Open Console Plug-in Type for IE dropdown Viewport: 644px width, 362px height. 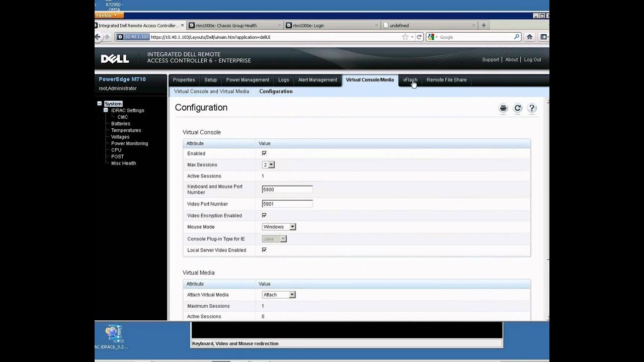[x=274, y=239]
